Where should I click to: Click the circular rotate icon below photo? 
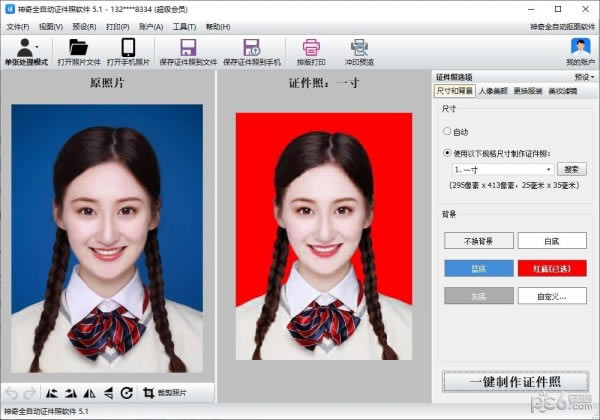pos(127,393)
